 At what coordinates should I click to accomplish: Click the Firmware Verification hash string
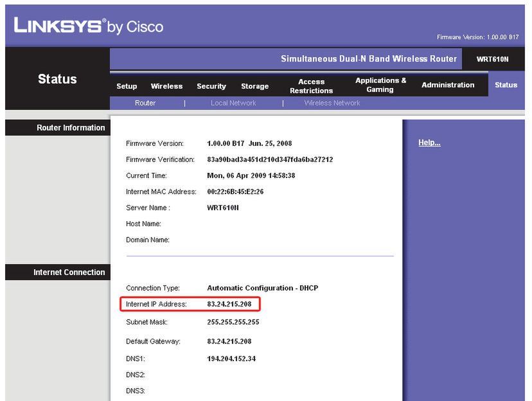click(270, 159)
